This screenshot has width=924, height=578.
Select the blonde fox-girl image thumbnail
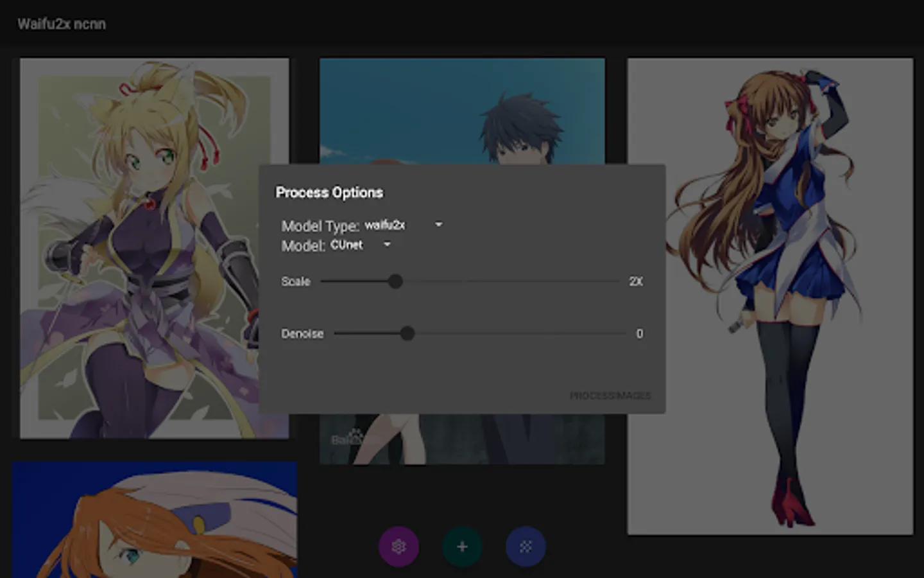pyautogui.click(x=154, y=249)
